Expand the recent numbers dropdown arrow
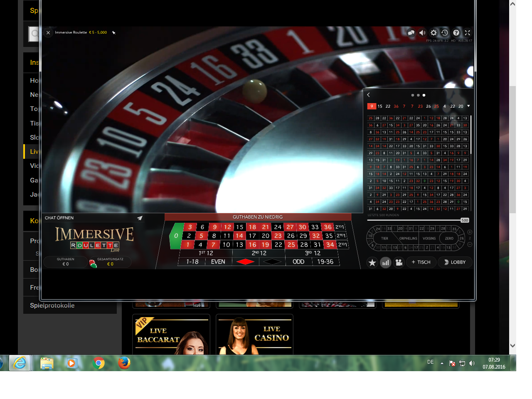This screenshot has height=399, width=532. click(x=468, y=106)
